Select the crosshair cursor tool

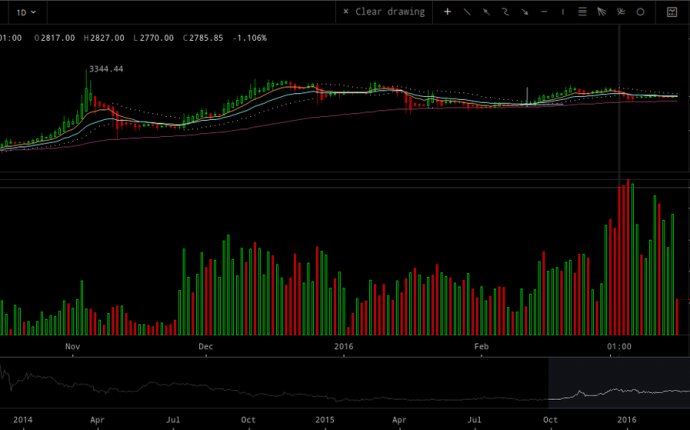tap(447, 12)
